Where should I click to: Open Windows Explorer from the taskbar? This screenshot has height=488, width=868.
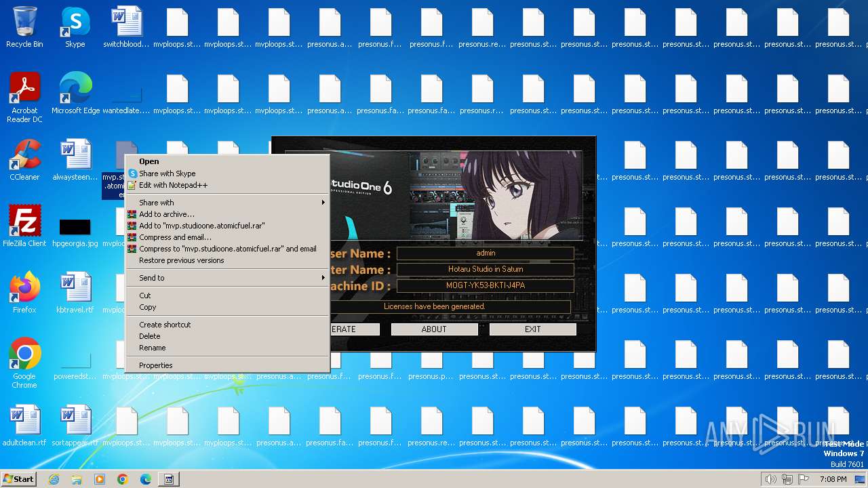pos(77,479)
